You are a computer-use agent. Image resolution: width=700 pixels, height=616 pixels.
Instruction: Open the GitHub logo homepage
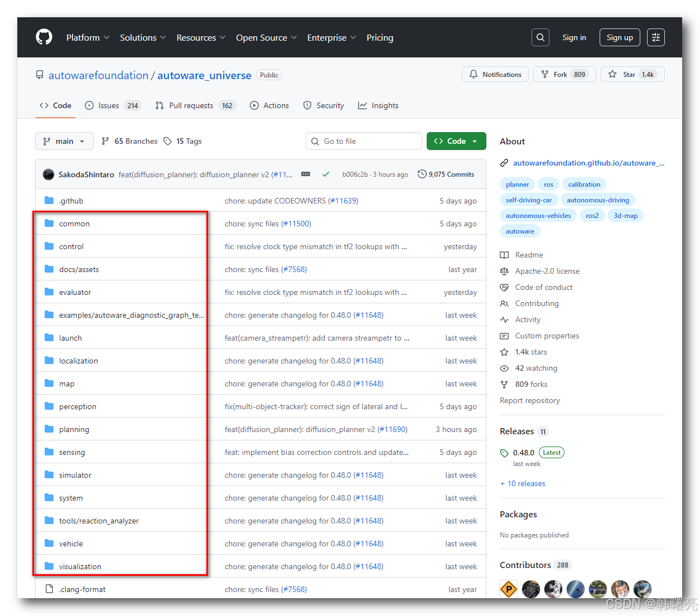[x=44, y=37]
